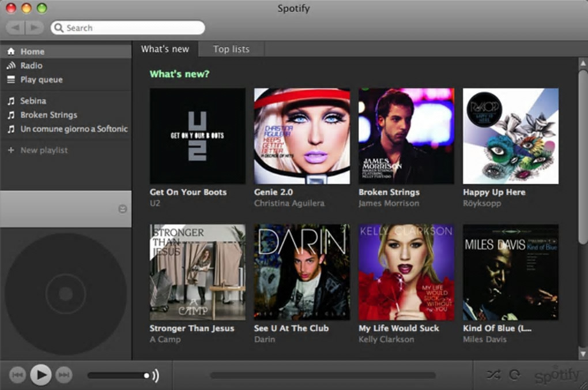Click the See U At The Club title link
The height and width of the screenshot is (390, 588).
pyautogui.click(x=291, y=328)
